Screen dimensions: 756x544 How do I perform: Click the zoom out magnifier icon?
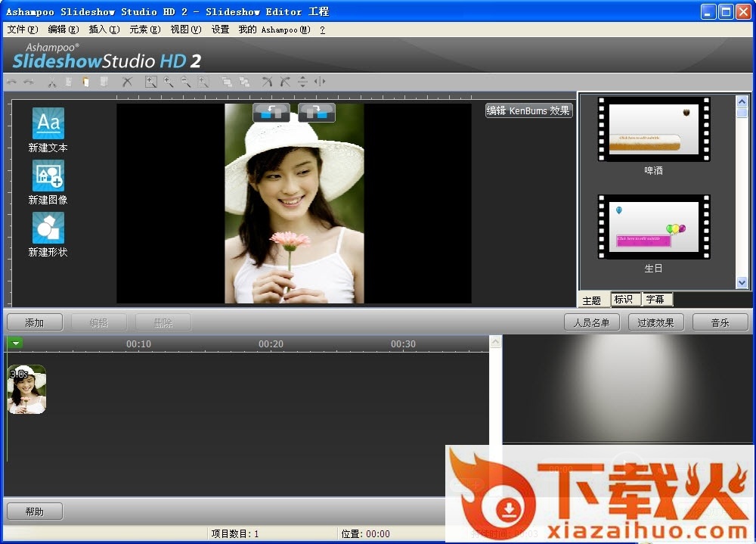click(x=186, y=82)
